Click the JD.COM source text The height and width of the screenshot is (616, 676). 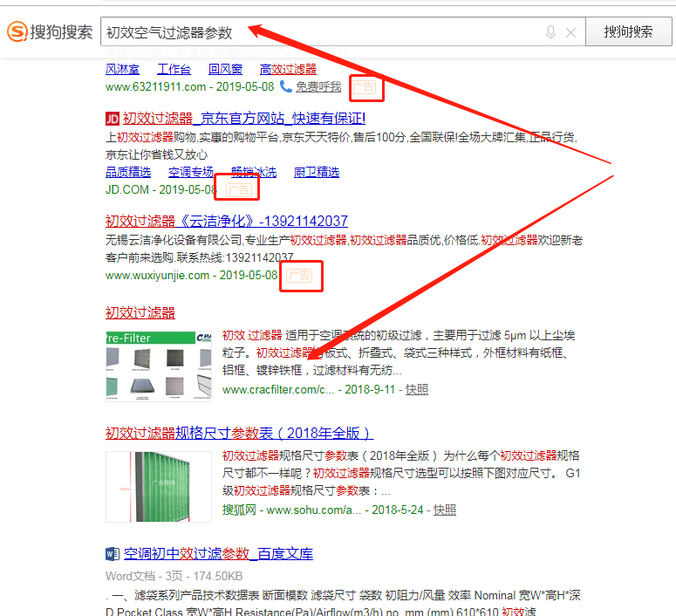pyautogui.click(x=127, y=189)
